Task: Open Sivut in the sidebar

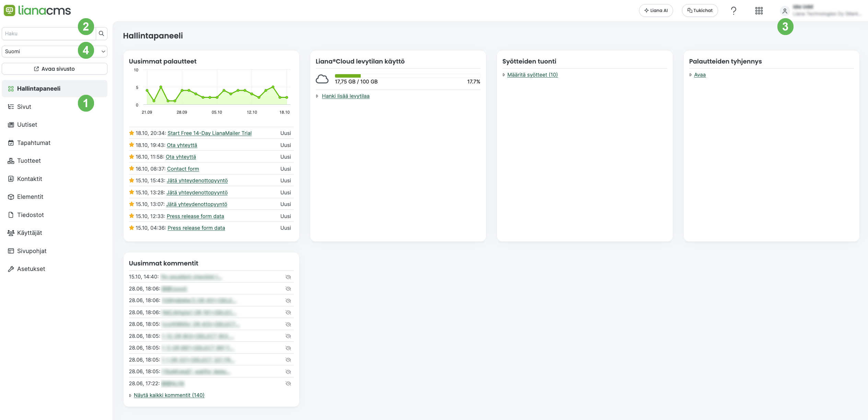Action: click(55, 107)
